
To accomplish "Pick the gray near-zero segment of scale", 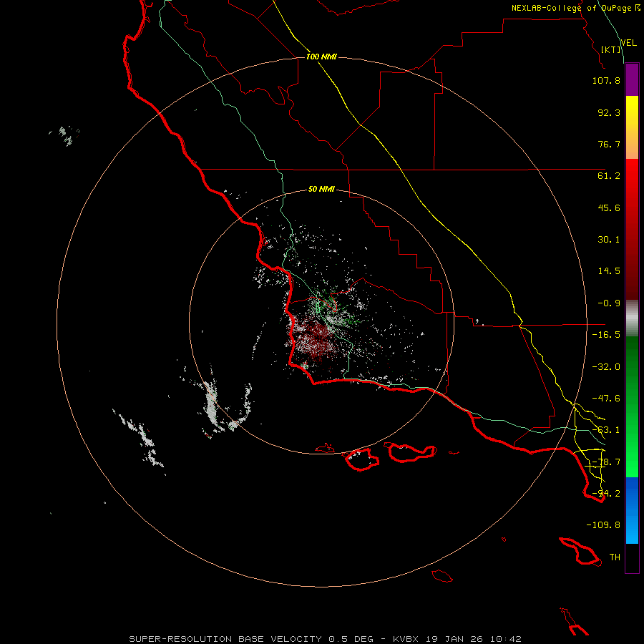I will click(x=632, y=318).
